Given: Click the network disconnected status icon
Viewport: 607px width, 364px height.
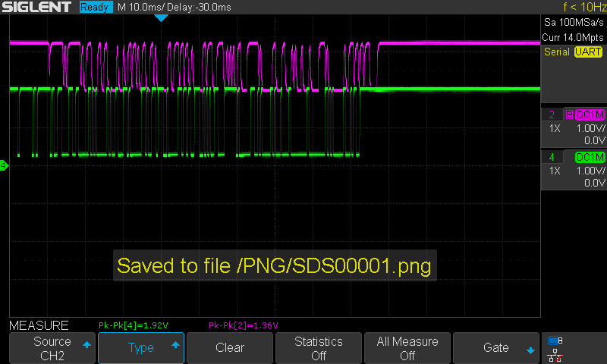Looking at the screenshot, I should coord(555,355).
